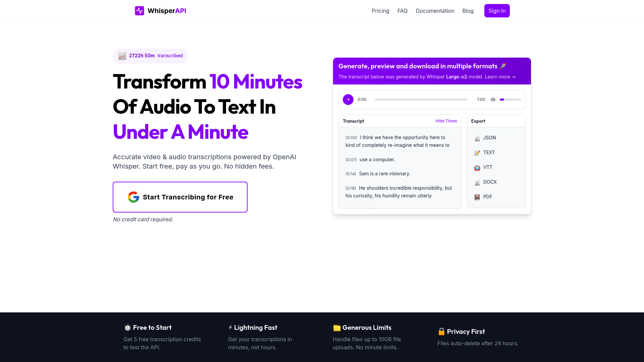644x362 pixels.
Task: Open the FAQ page
Action: (x=402, y=11)
